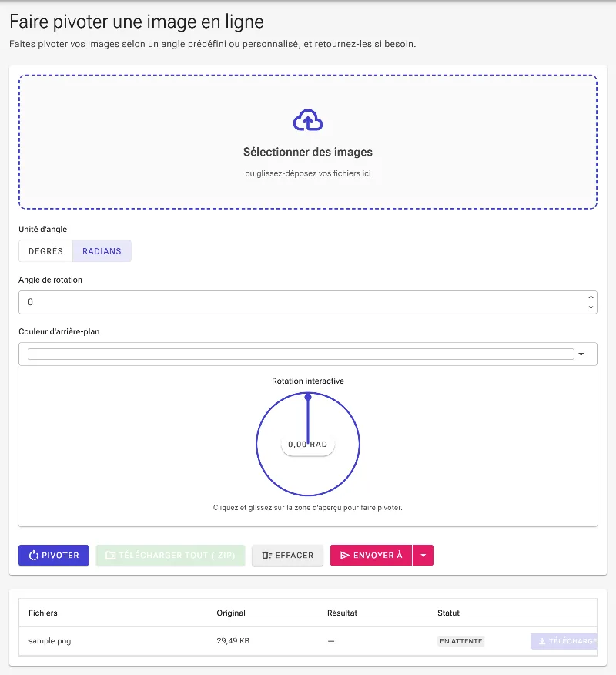This screenshot has height=675, width=616.
Task: Click the Statut column header
Action: [x=448, y=613]
